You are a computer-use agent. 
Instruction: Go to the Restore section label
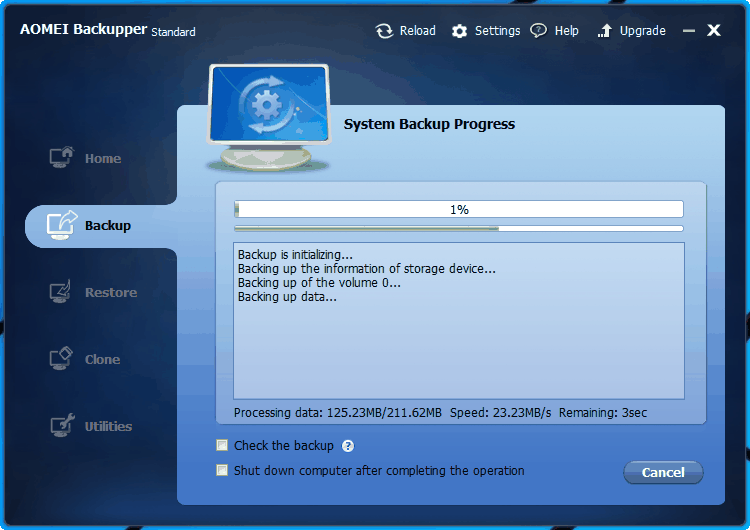point(111,292)
